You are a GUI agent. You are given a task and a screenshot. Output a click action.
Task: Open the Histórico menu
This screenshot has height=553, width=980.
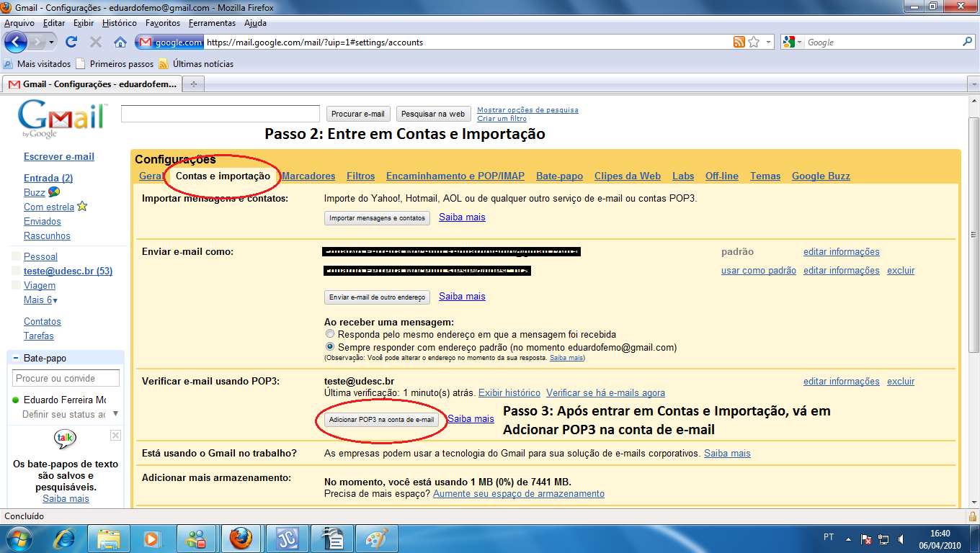coord(120,23)
